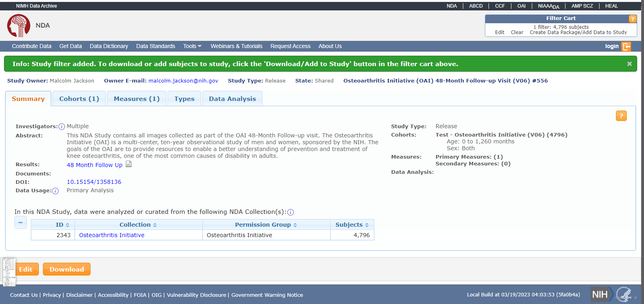Switch to OAI archive in top bar
Viewport: 644px width, 304px height.
coord(521,6)
